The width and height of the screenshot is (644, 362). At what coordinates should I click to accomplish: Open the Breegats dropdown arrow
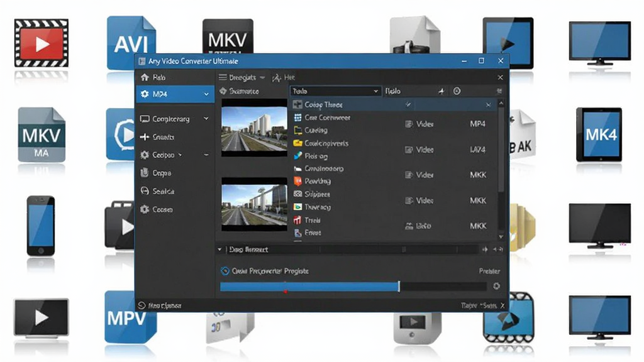tap(262, 77)
